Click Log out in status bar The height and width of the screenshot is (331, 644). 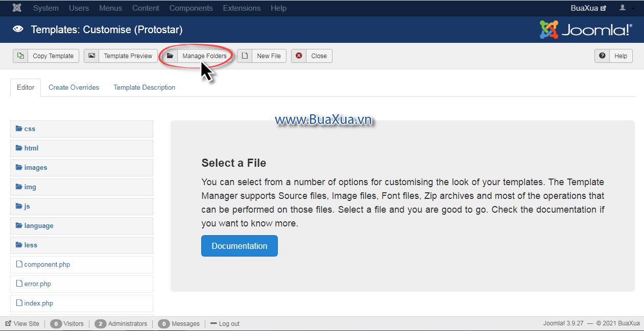[x=225, y=324]
